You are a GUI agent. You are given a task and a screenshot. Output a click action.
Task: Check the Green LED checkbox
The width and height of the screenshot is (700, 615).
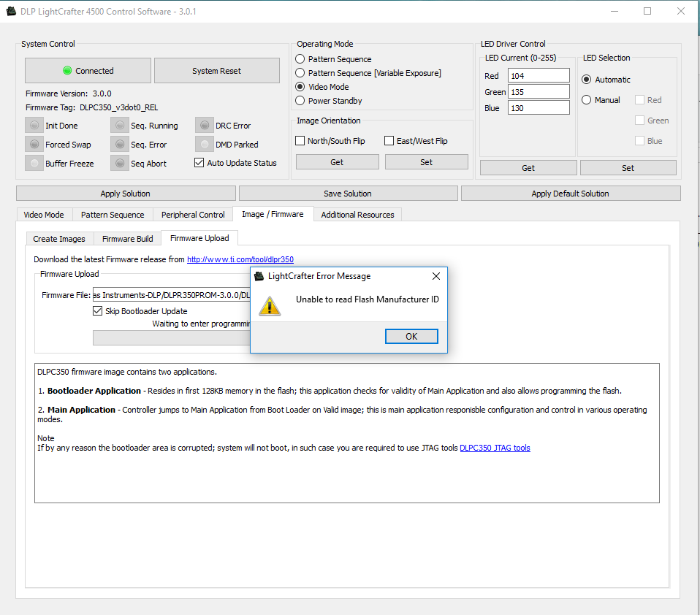pyautogui.click(x=640, y=121)
